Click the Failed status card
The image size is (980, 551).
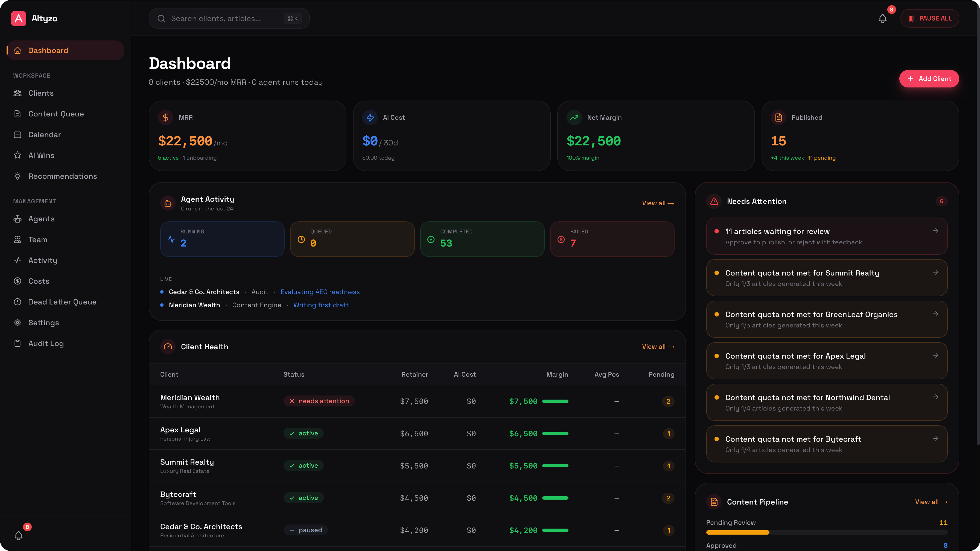(x=612, y=239)
